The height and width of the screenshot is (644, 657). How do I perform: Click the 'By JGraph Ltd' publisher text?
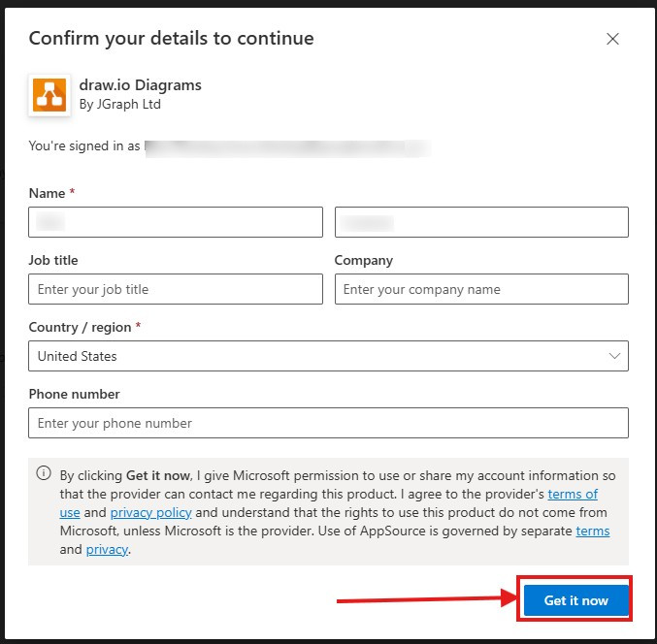coord(119,105)
